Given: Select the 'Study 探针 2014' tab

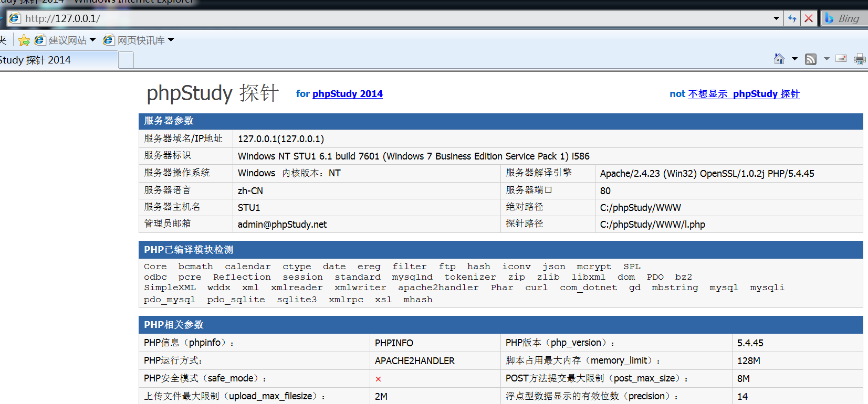Looking at the screenshot, I should tap(58, 60).
